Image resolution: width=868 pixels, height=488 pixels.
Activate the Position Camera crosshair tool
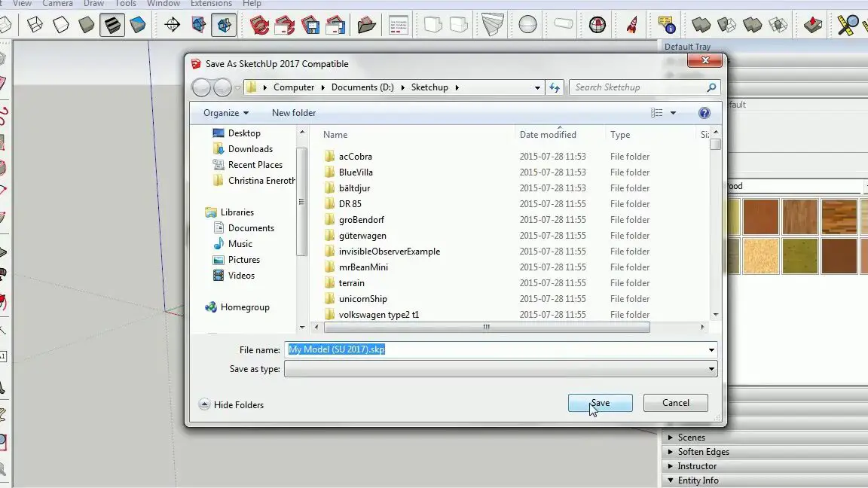tap(172, 25)
